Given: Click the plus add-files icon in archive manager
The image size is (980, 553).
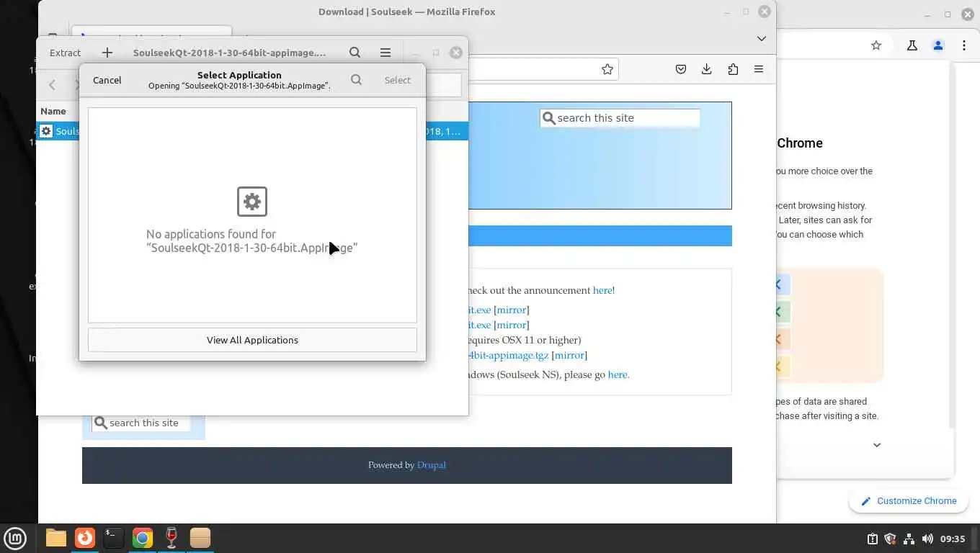Looking at the screenshot, I should [107, 53].
